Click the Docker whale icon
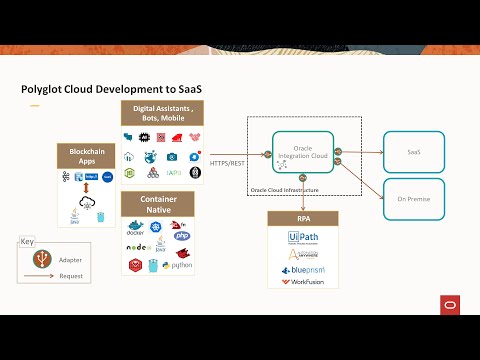This screenshot has height=360, width=480. pos(135,228)
